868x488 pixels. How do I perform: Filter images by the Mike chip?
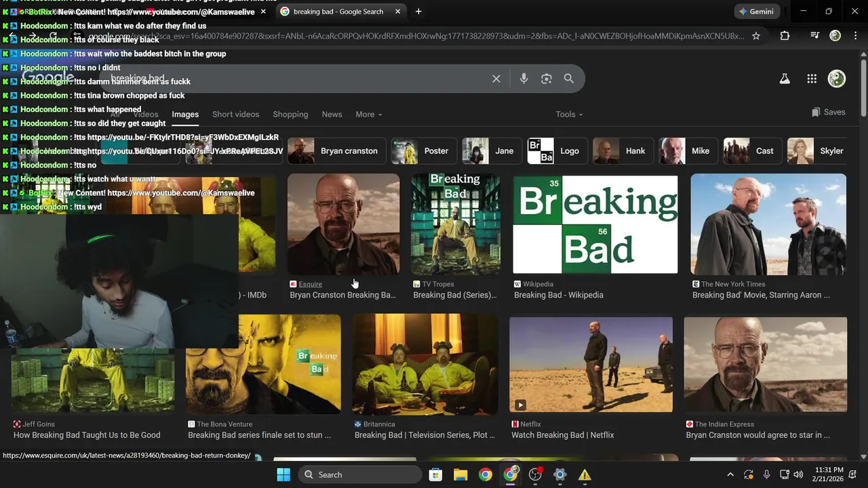689,151
